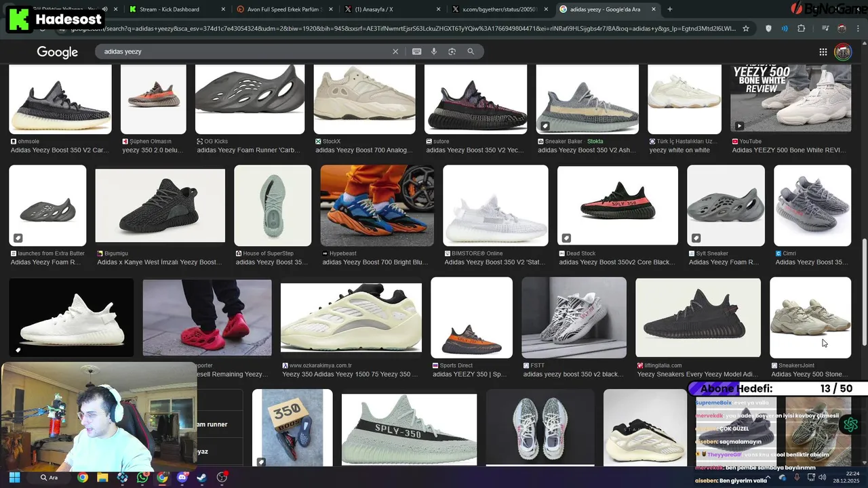Close the adidas yeezy Google tab
Viewport: 868px width, 488px height.
[x=652, y=9]
